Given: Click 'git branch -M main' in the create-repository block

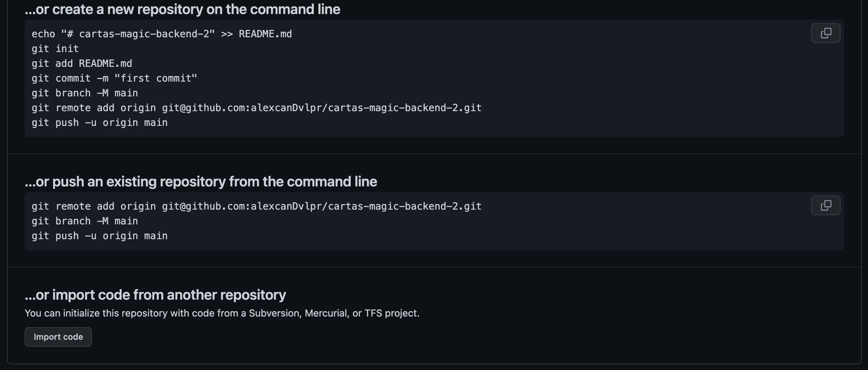Looking at the screenshot, I should pyautogui.click(x=85, y=93).
